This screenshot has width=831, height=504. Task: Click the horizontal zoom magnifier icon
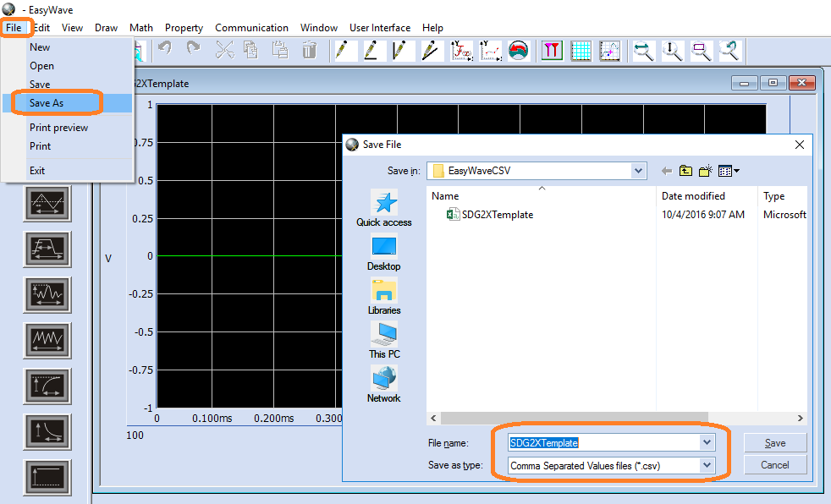pos(644,51)
